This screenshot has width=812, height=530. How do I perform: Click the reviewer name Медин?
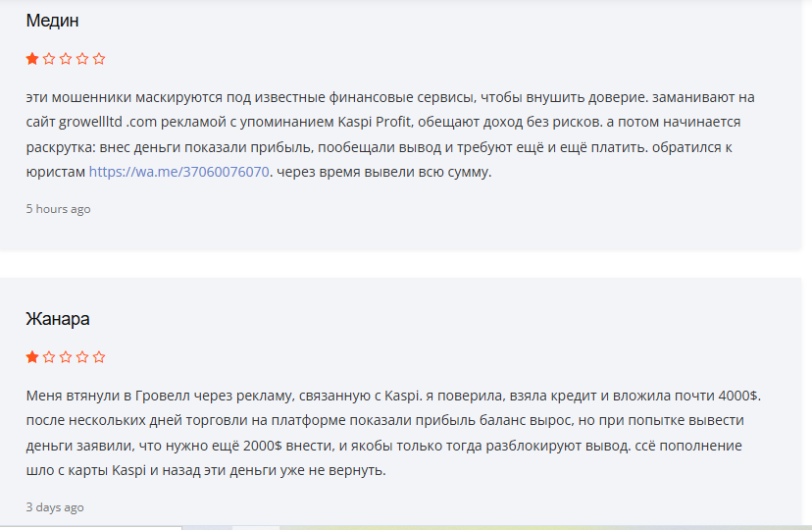pos(53,21)
